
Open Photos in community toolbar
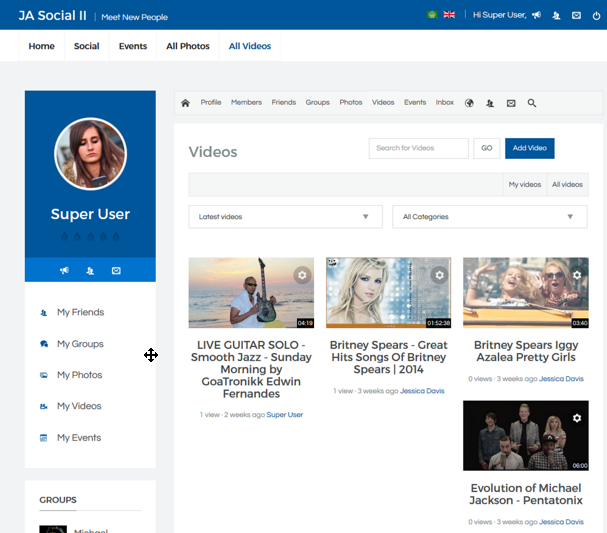351,102
